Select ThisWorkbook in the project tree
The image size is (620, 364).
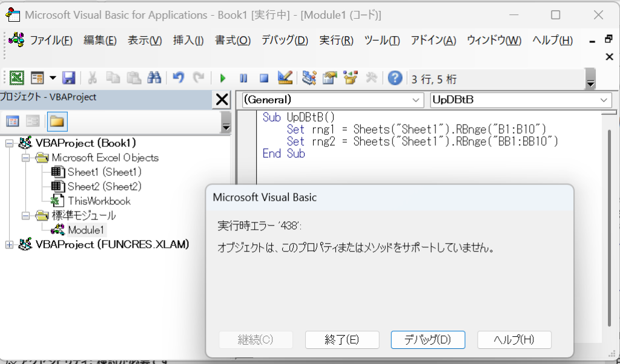[99, 201]
